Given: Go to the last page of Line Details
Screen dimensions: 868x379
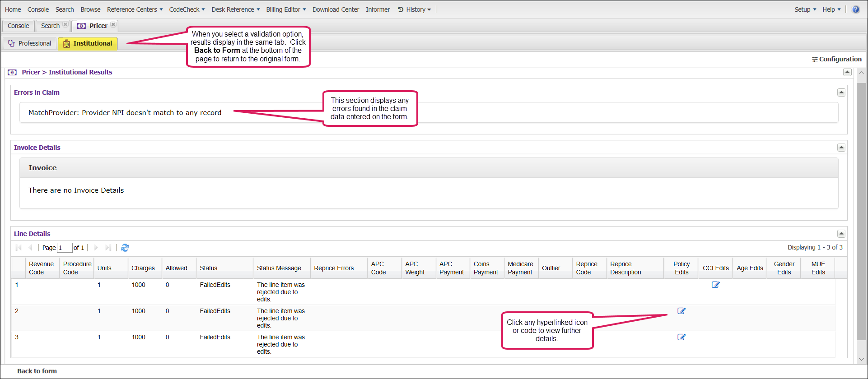Looking at the screenshot, I should [108, 248].
